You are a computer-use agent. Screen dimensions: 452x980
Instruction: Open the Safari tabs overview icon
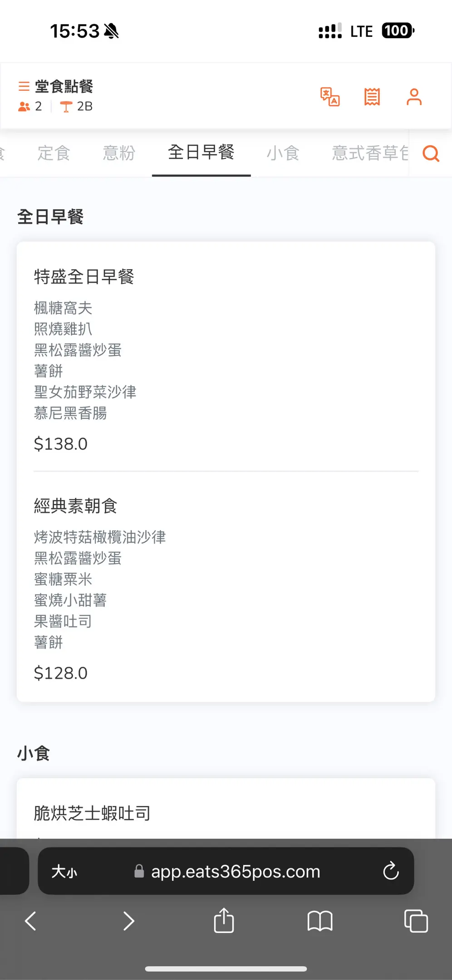coord(416,921)
